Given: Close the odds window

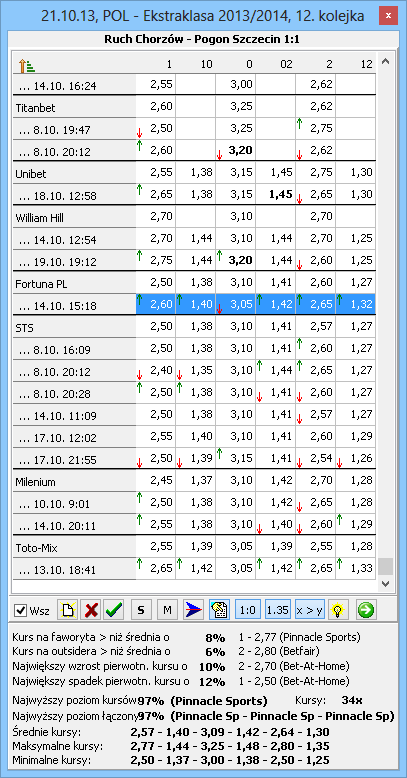Looking at the screenshot, I should 388,16.
